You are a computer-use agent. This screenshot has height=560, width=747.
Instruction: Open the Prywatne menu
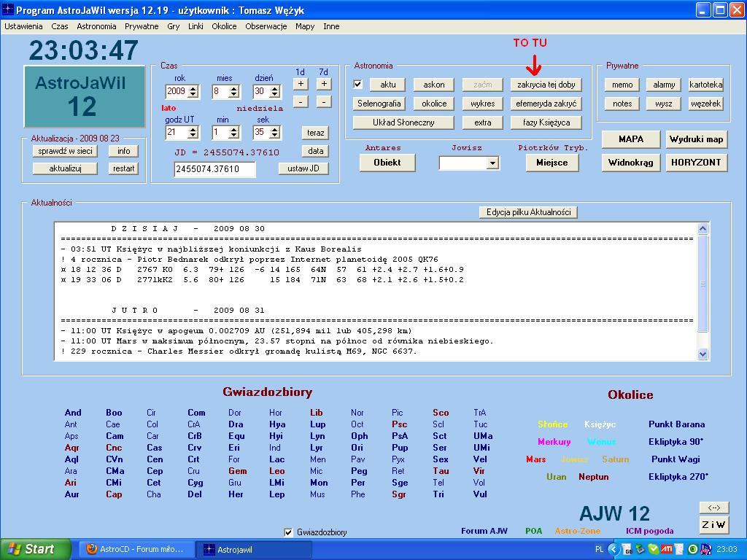tap(142, 27)
